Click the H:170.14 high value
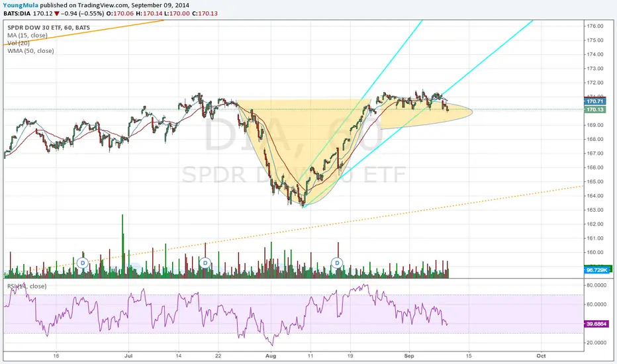617x364 pixels. click(x=149, y=13)
